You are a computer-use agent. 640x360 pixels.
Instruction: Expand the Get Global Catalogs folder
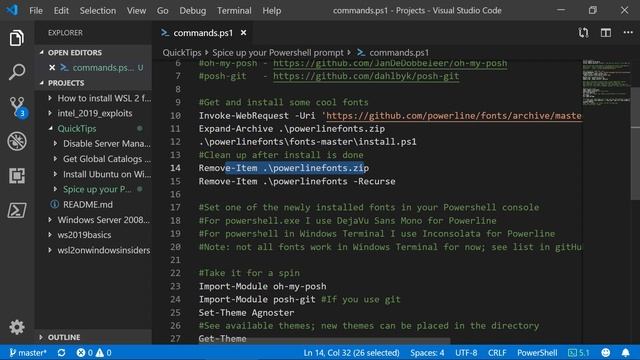click(x=93, y=159)
